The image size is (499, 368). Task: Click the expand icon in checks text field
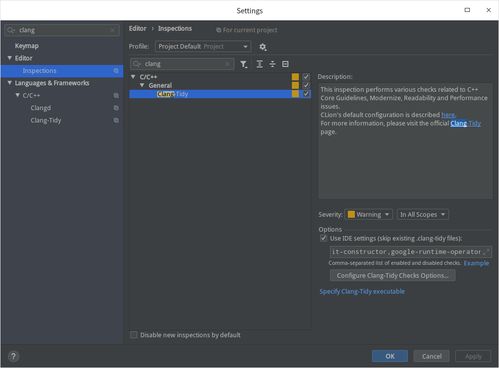click(487, 250)
